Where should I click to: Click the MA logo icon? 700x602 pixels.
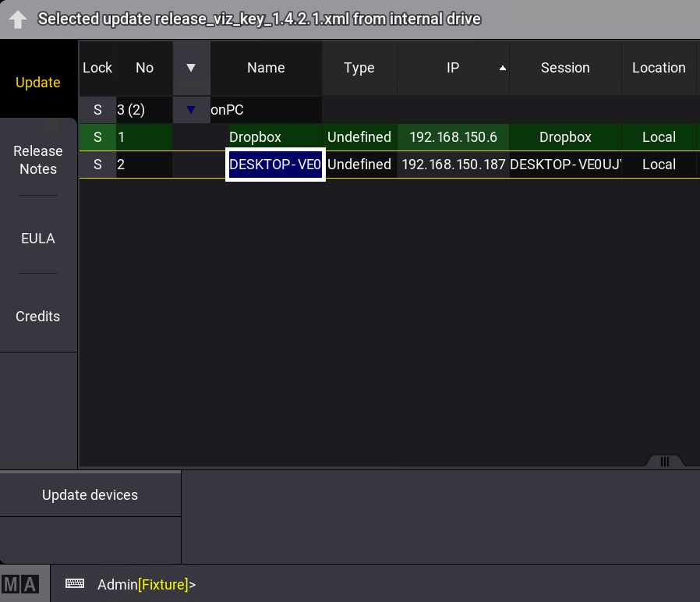coord(20,584)
